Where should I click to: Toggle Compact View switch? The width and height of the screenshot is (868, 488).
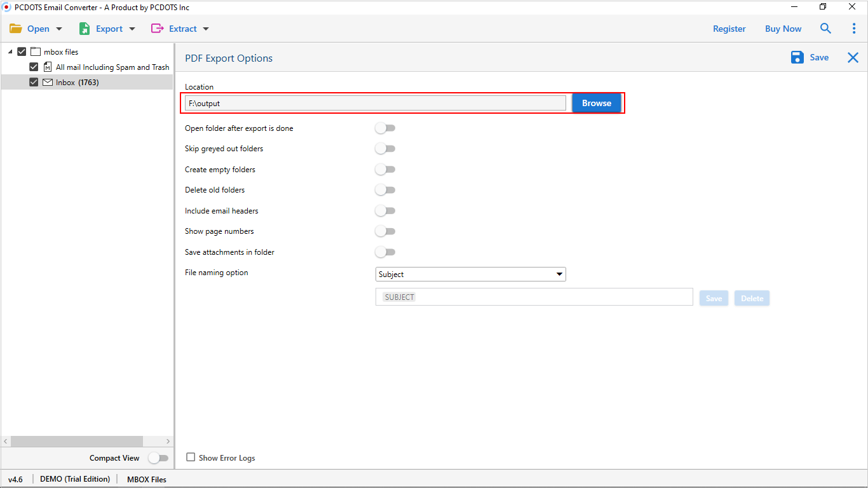(158, 458)
